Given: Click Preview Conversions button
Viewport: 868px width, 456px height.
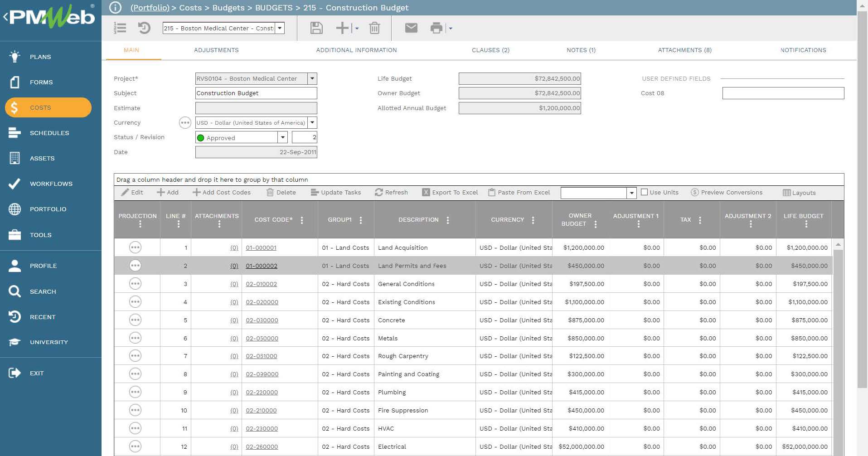Looking at the screenshot, I should (727, 192).
